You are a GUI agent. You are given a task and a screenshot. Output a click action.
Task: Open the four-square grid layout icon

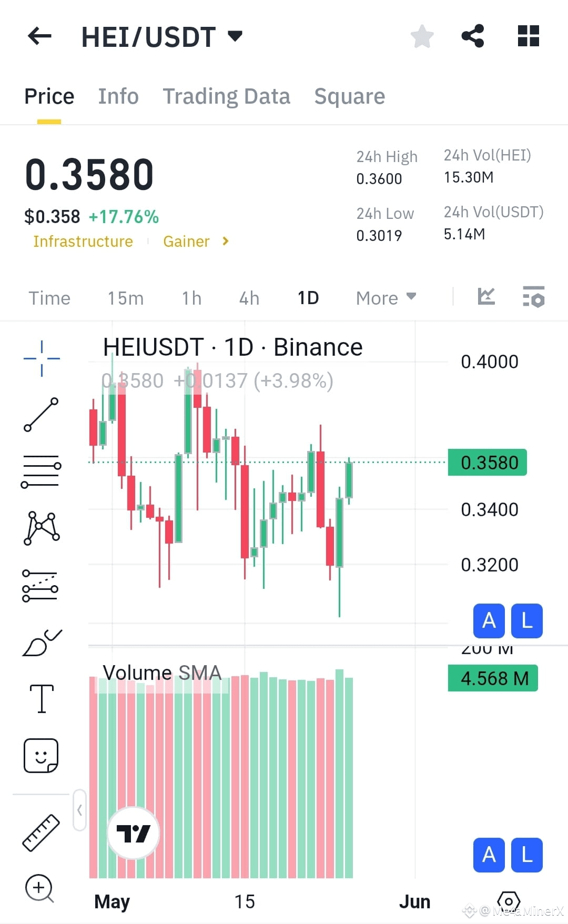coord(528,36)
